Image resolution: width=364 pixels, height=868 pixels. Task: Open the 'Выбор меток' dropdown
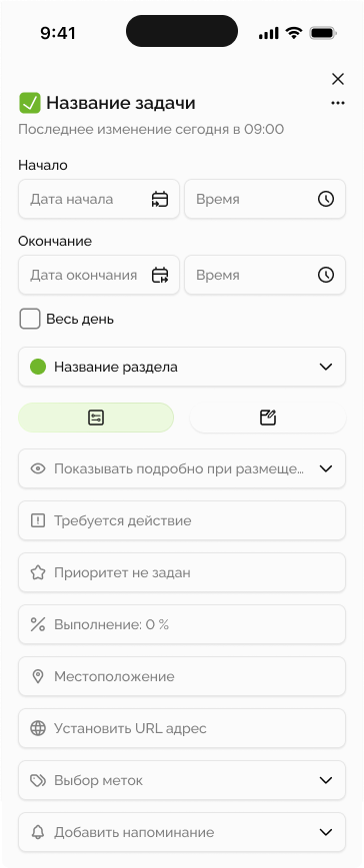[182, 780]
